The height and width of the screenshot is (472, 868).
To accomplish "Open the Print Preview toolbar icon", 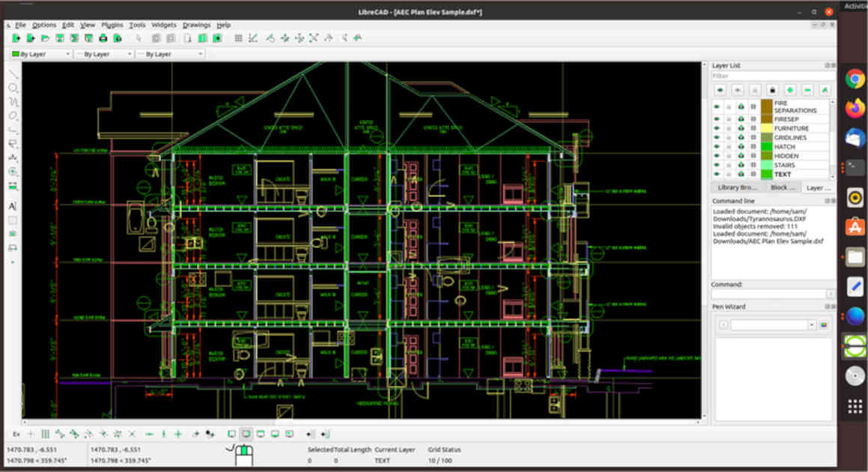I will point(118,37).
